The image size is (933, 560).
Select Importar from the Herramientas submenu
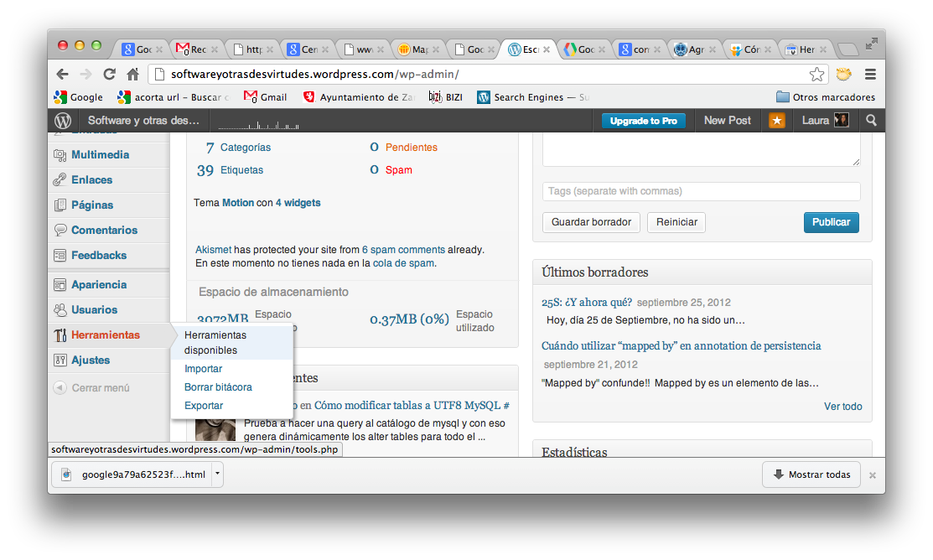point(203,369)
